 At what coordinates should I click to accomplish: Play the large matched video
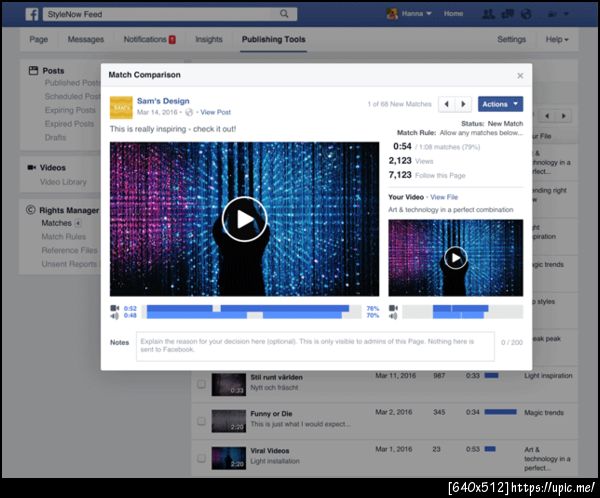245,219
